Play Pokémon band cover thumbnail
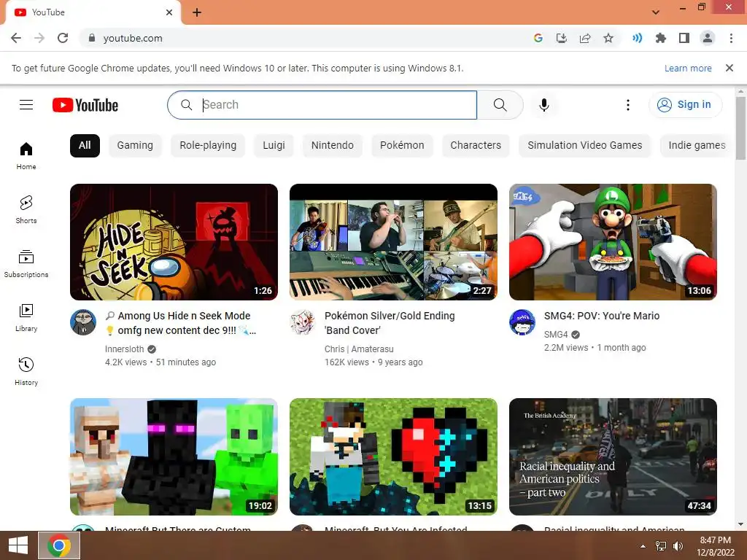This screenshot has width=747, height=560. point(393,242)
